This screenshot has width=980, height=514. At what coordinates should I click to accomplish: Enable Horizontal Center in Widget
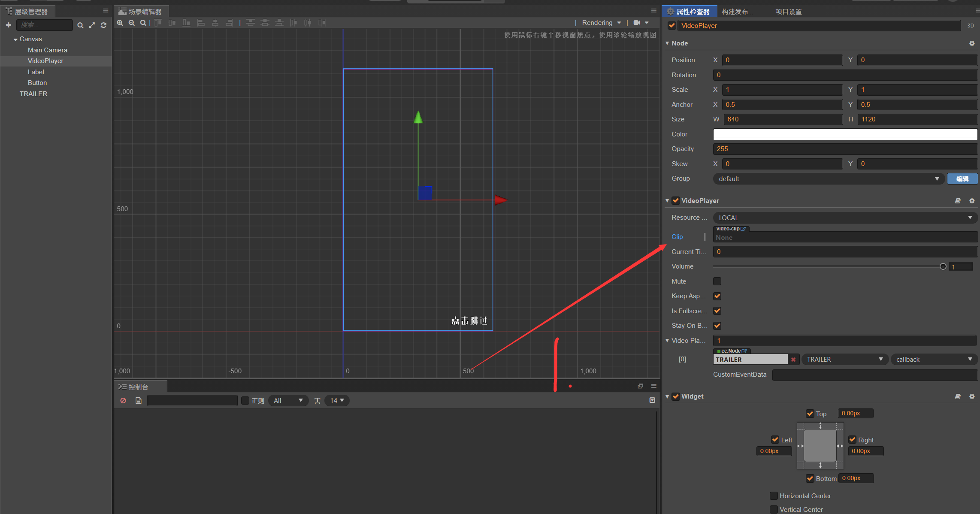point(774,496)
